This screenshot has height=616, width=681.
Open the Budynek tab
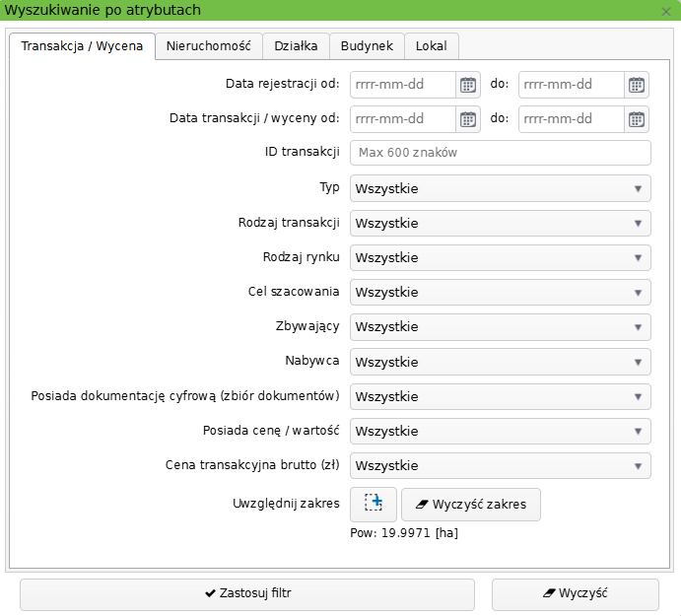(x=367, y=46)
